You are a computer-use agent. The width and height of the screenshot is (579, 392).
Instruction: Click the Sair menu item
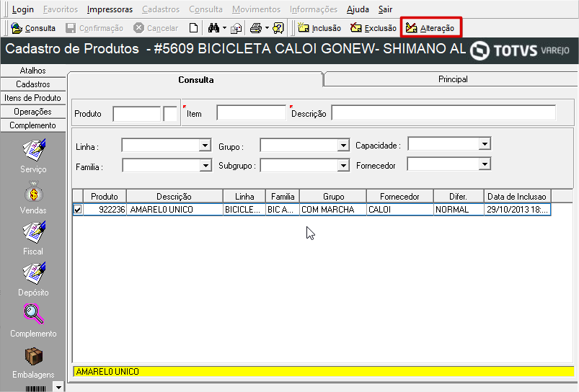tap(385, 9)
